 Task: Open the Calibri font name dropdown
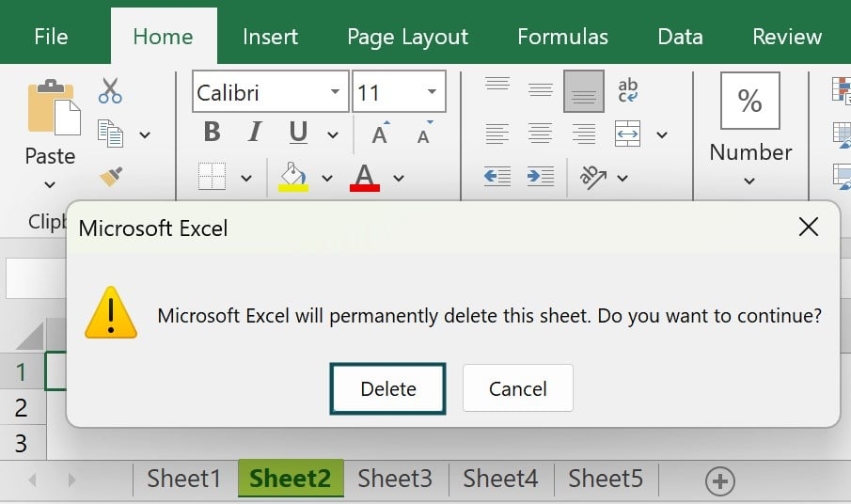(x=336, y=93)
